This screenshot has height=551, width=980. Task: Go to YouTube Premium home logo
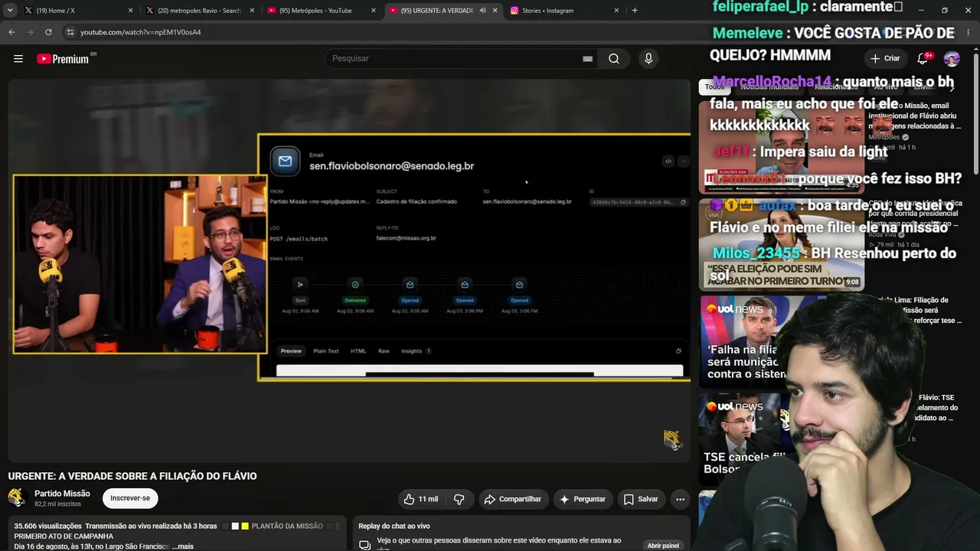click(x=63, y=59)
